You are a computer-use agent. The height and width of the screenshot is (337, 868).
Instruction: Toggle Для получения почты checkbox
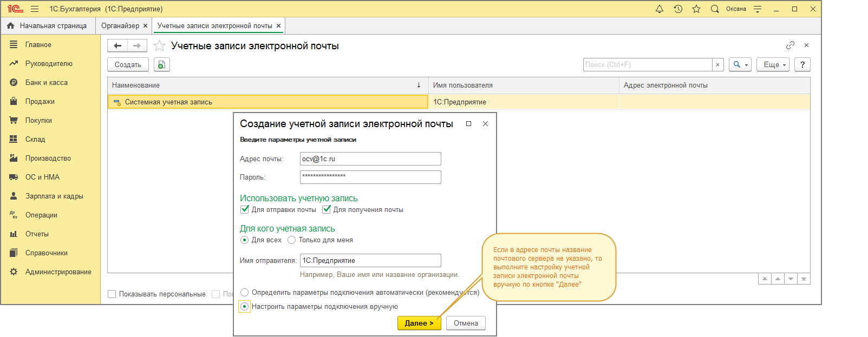[x=327, y=209]
